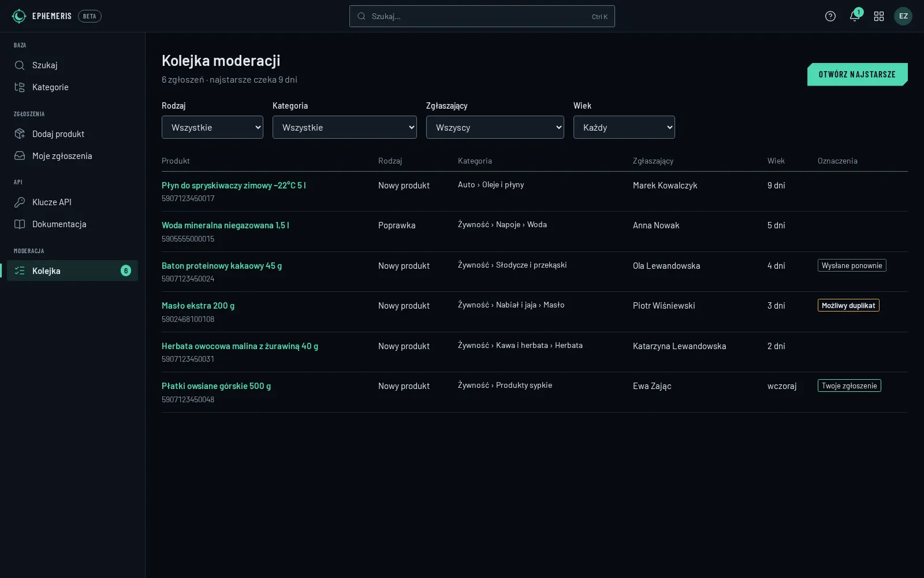Image resolution: width=924 pixels, height=578 pixels.
Task: Click the Zgłaszający column header
Action: click(x=653, y=161)
